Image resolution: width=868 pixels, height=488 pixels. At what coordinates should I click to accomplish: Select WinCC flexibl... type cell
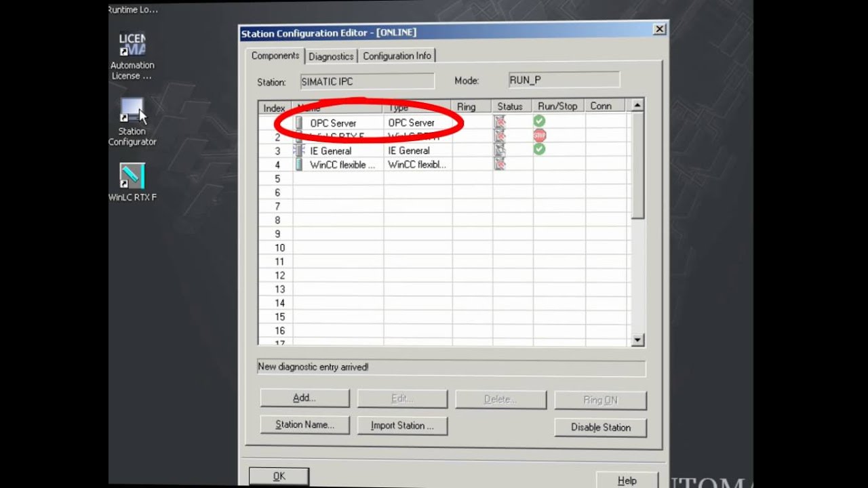click(x=417, y=165)
